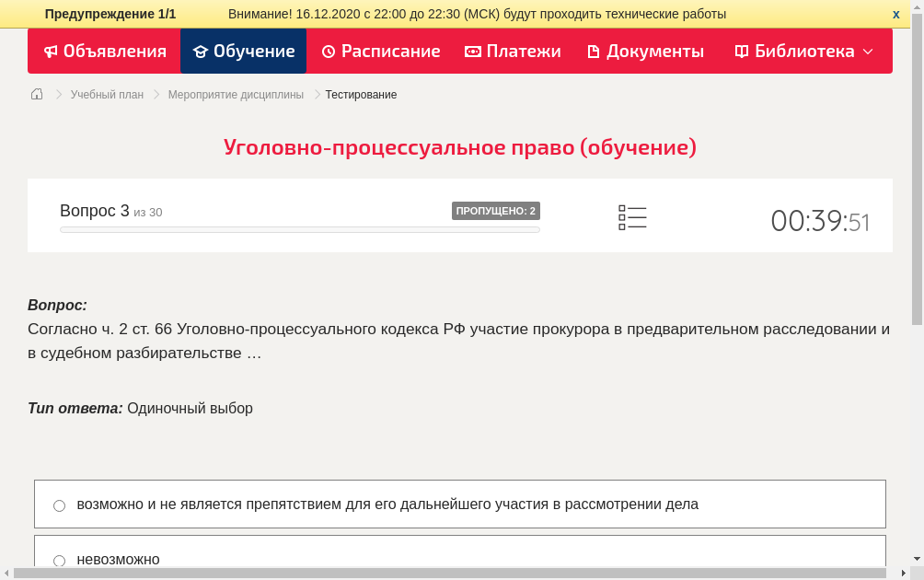The width and height of the screenshot is (924, 580).
Task: Click the 'Пропущено: 2' badge
Action: (495, 211)
